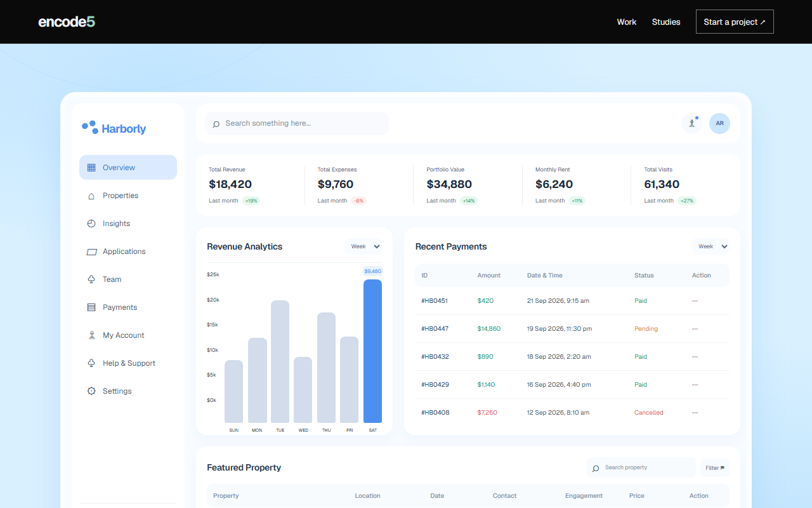This screenshot has width=812, height=508.
Task: Click the Insights pie chart icon
Action: point(91,224)
